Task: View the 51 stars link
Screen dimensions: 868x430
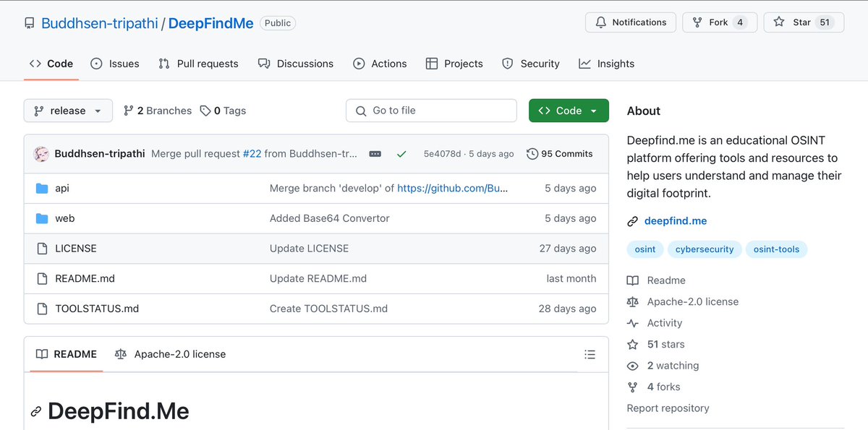Action: click(656, 345)
